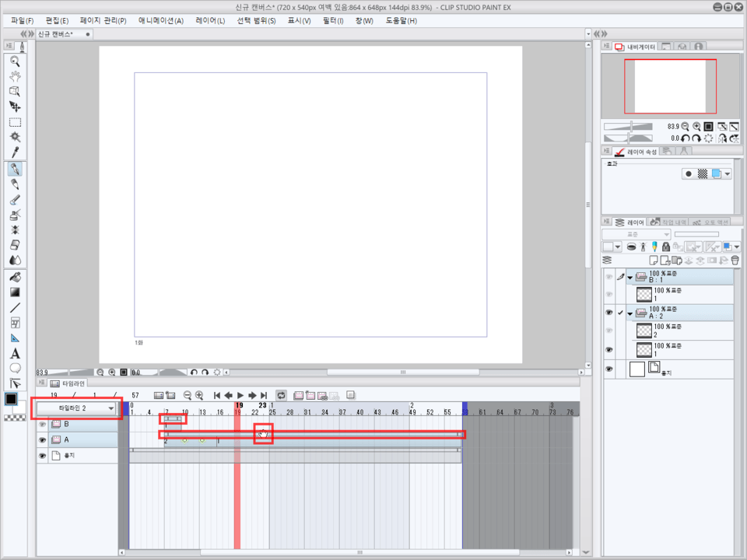
Task: Select the Magnifier zoom tool
Action: point(15,61)
